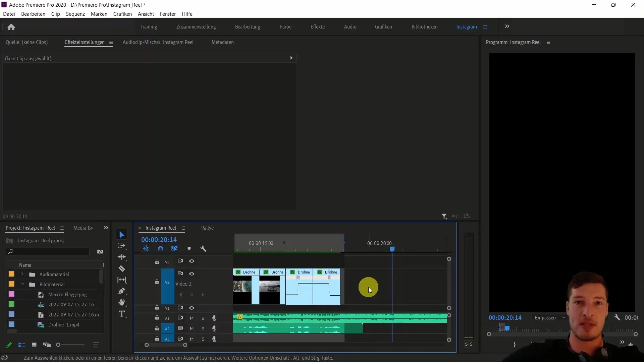Screen dimensions: 644x362
Task: Open Effekteinstellungen panel menu
Action: tap(111, 42)
